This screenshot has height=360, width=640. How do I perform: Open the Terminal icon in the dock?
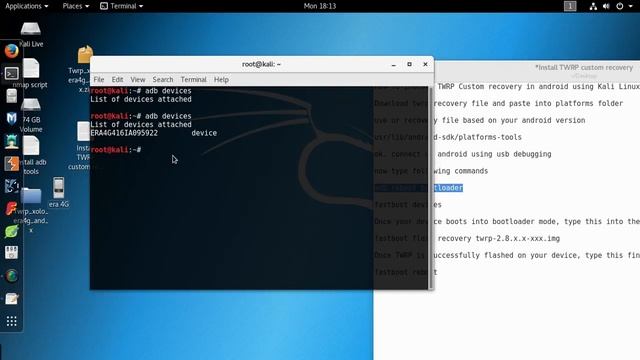pyautogui.click(x=11, y=73)
